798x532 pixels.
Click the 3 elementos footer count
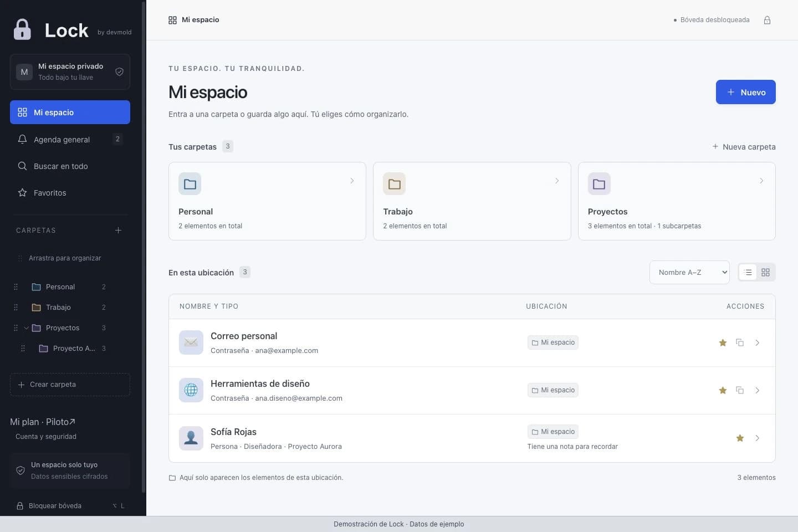(756, 477)
